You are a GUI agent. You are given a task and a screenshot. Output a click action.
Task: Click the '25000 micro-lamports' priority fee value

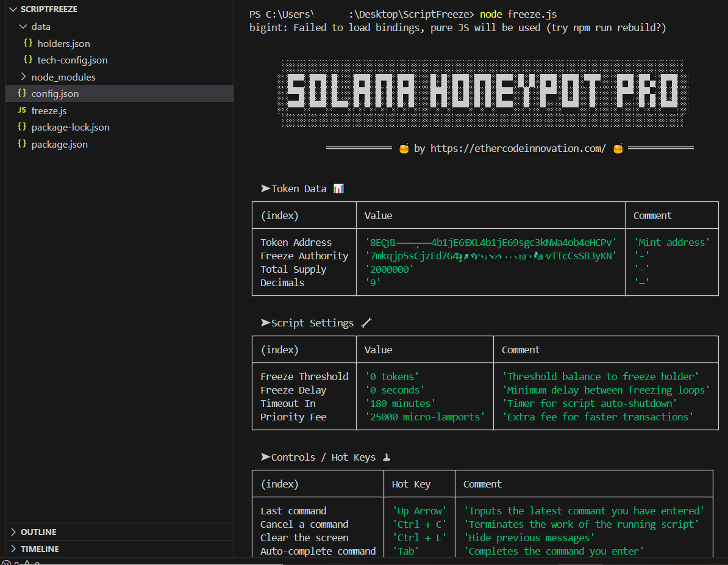coord(425,417)
